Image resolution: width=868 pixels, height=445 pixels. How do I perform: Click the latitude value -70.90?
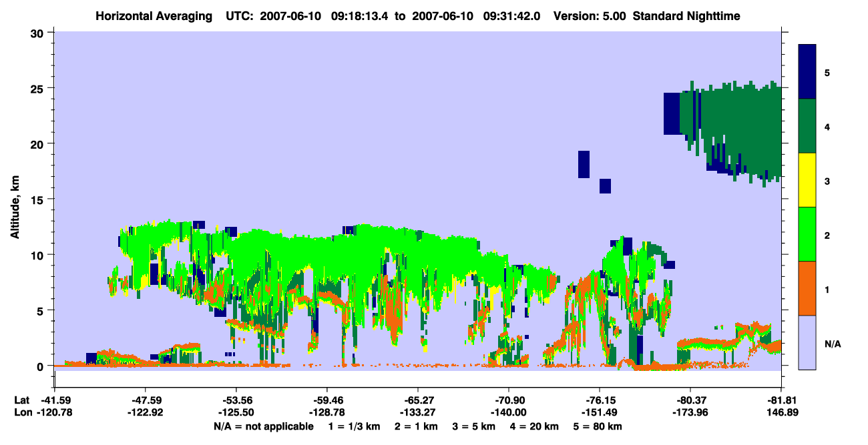(x=509, y=400)
